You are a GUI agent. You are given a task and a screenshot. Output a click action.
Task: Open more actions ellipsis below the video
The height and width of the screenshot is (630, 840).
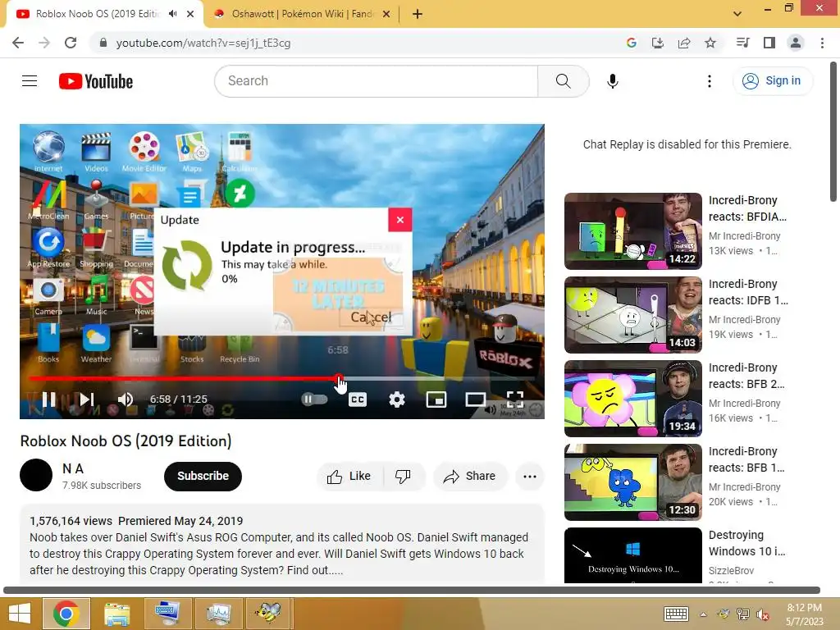click(x=530, y=477)
